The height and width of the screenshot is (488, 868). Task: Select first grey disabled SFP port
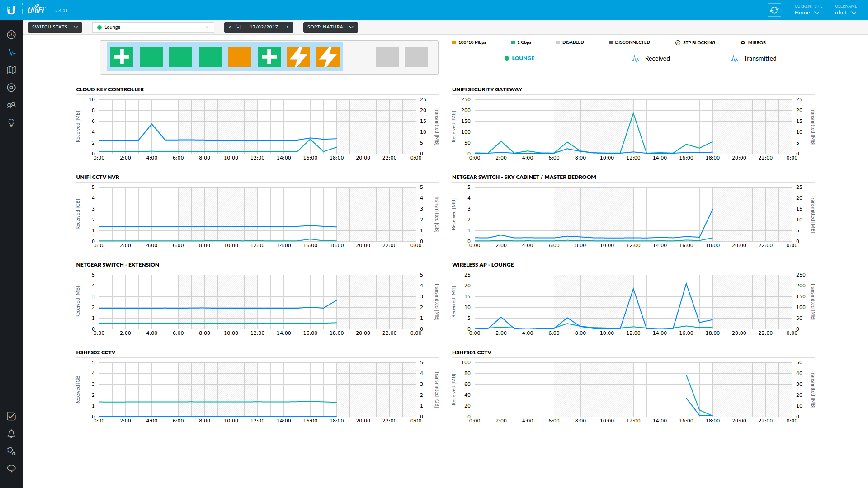click(x=387, y=57)
